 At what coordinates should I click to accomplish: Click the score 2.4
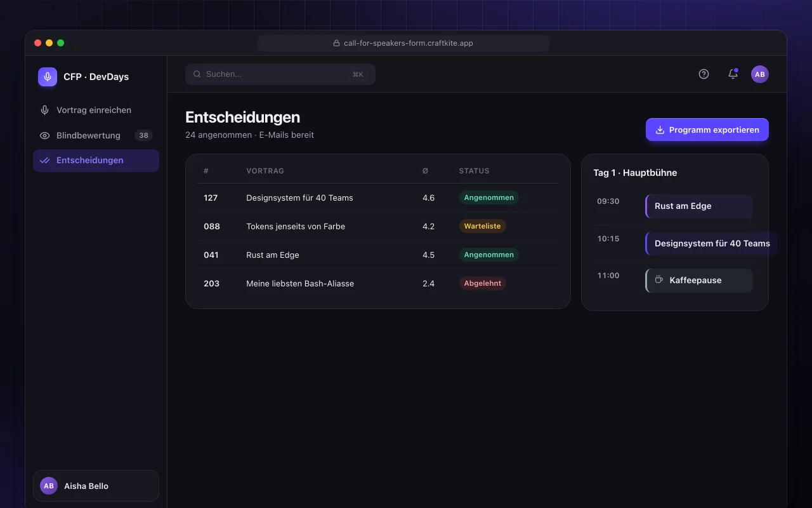[428, 283]
